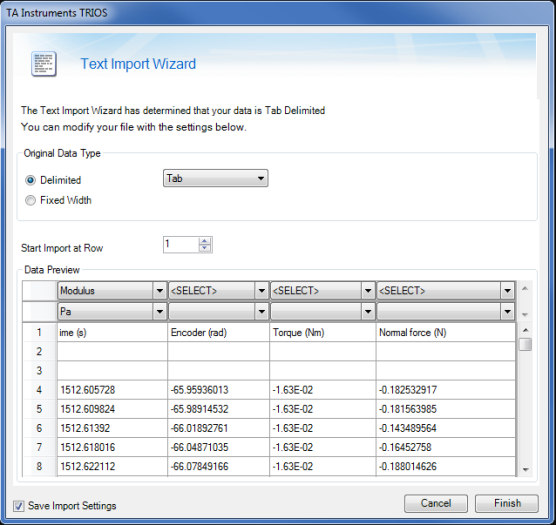Open the Tab delimiter dropdown
This screenshot has height=525, width=556.
coord(215,178)
